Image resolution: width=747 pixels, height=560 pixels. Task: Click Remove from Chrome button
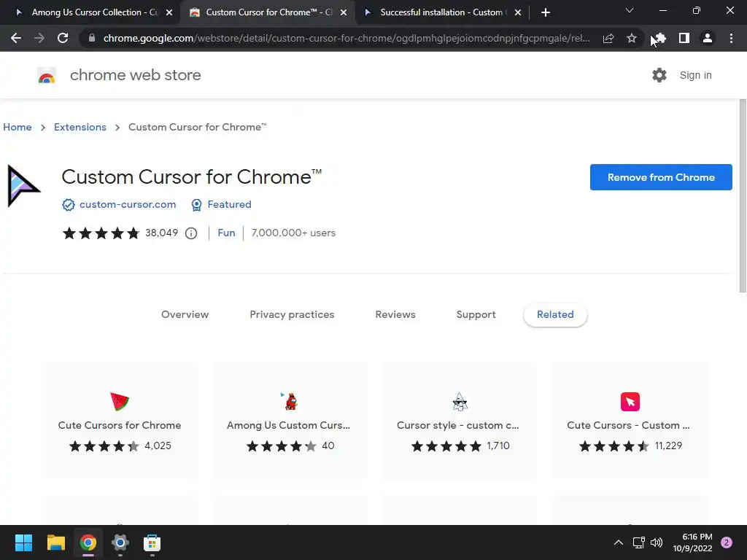click(x=661, y=177)
